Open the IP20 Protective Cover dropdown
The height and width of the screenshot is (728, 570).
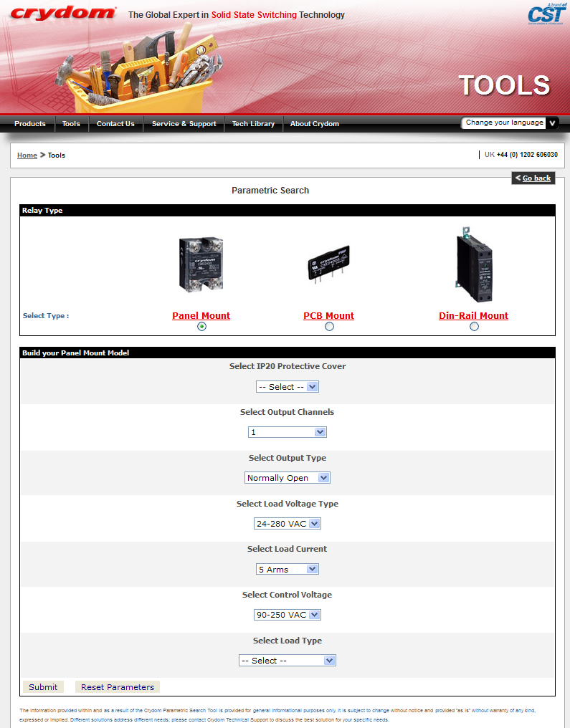coord(287,387)
